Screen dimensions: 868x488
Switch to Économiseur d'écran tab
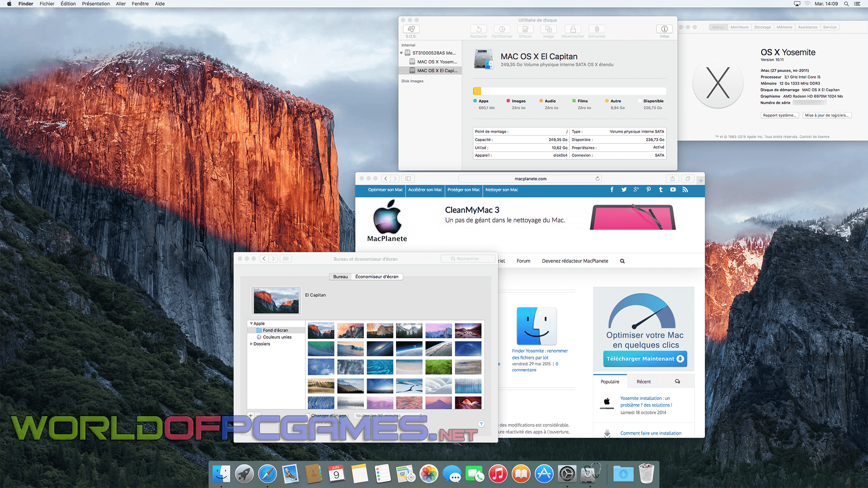click(x=377, y=277)
